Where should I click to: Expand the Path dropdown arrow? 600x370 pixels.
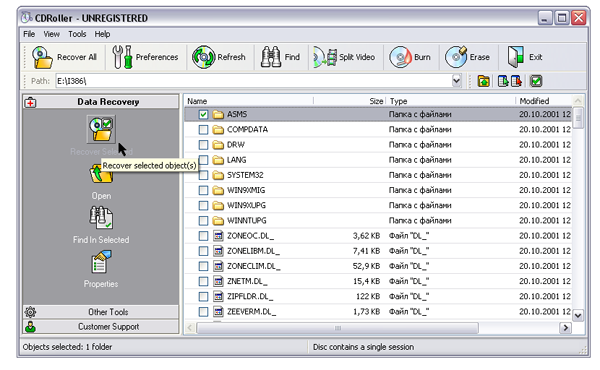[x=456, y=81]
